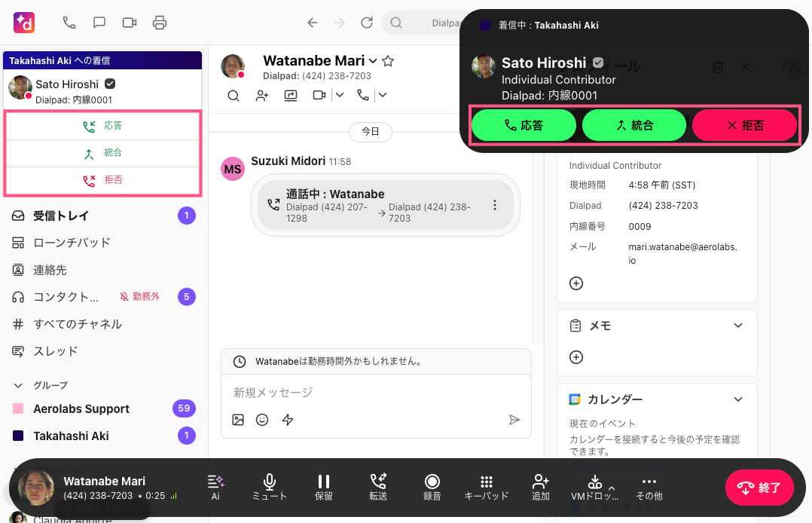Click video camera icon in conversation header

coord(319,95)
